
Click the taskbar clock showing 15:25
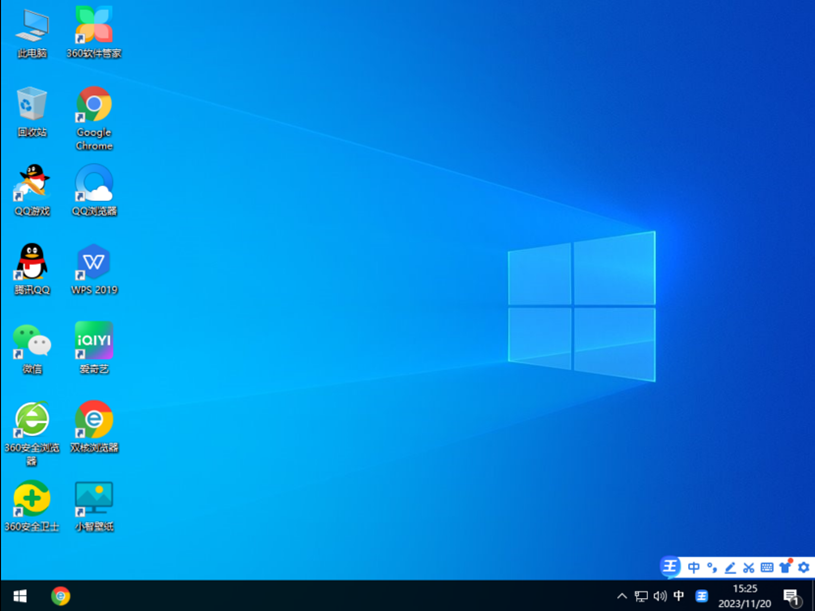[x=745, y=596]
